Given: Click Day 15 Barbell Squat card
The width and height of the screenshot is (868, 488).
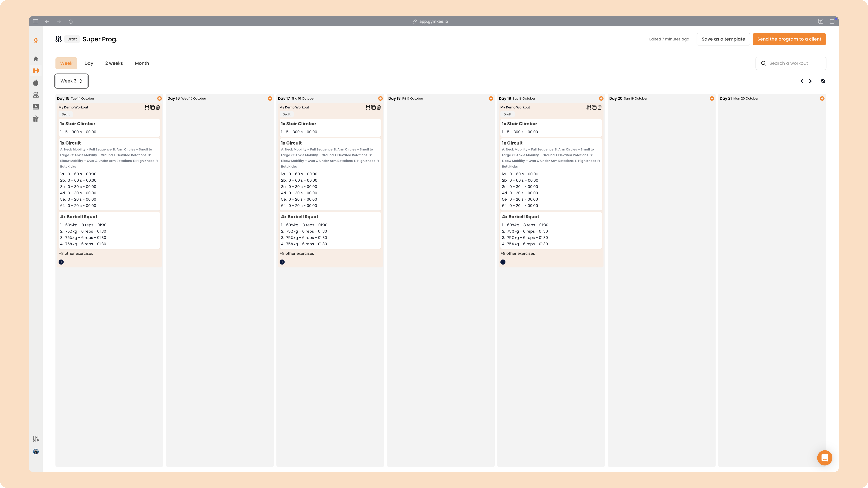Looking at the screenshot, I should point(109,231).
